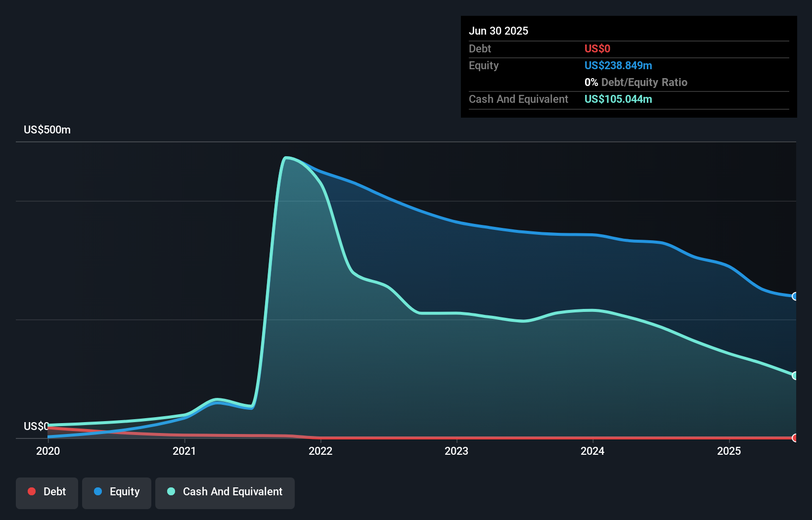Toggle the Equity legend button
This screenshot has height=520, width=812.
[x=117, y=493]
